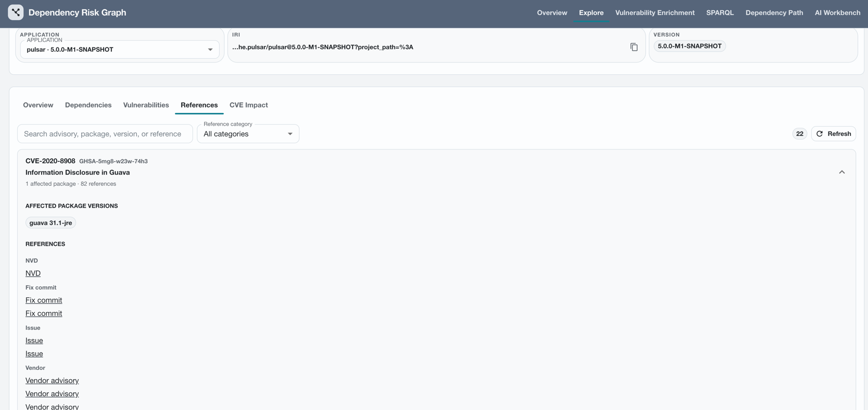The image size is (868, 410).
Task: Open the Explore navigation item
Action: (x=591, y=13)
